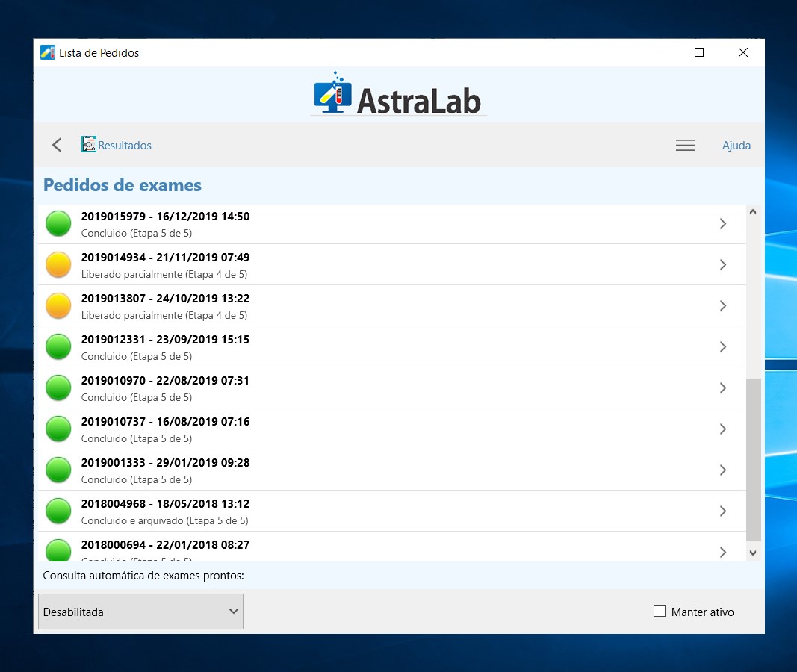797x672 pixels.
Task: Open the hamburger menu icon
Action: coord(685,146)
